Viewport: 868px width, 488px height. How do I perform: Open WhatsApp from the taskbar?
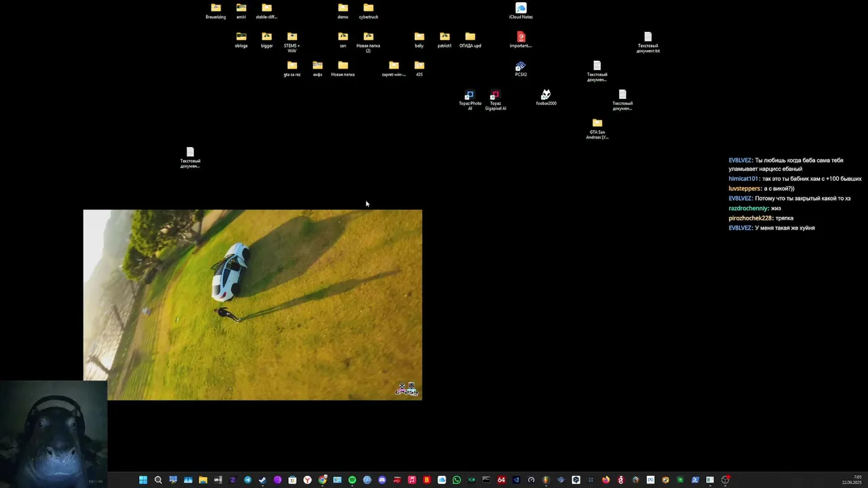pos(456,480)
